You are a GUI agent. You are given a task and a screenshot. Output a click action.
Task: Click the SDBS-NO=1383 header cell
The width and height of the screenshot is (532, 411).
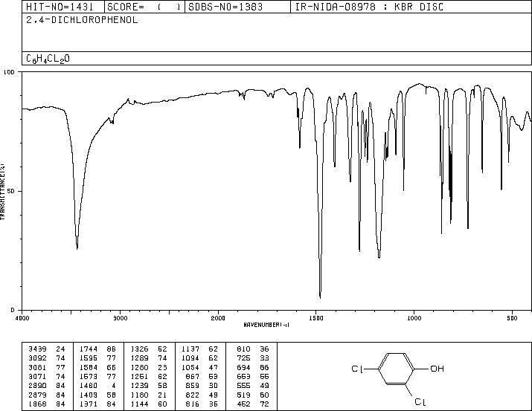[237, 7]
